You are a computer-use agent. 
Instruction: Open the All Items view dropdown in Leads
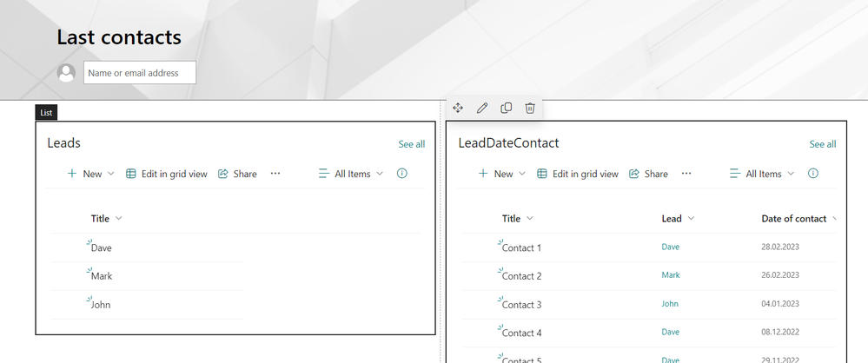(x=351, y=174)
